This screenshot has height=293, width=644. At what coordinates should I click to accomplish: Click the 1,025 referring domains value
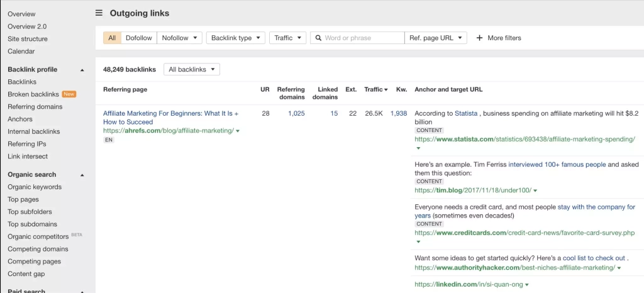(x=296, y=114)
